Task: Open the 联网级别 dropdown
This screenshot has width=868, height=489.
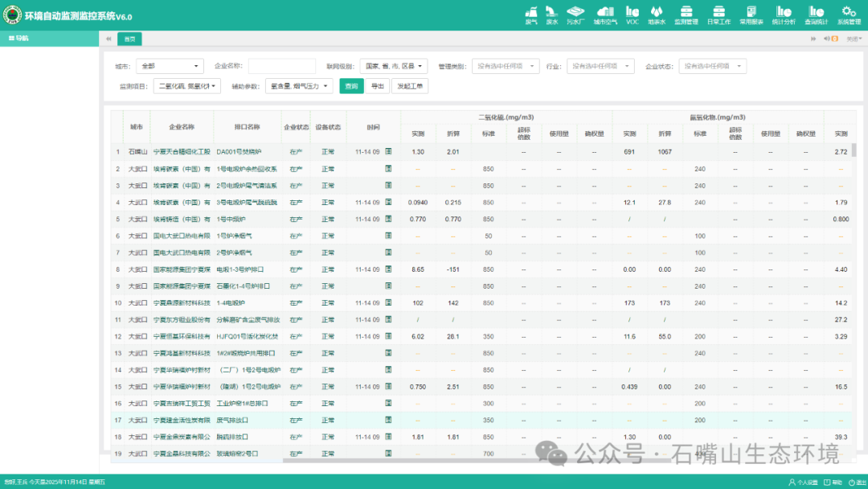Action: 394,66
